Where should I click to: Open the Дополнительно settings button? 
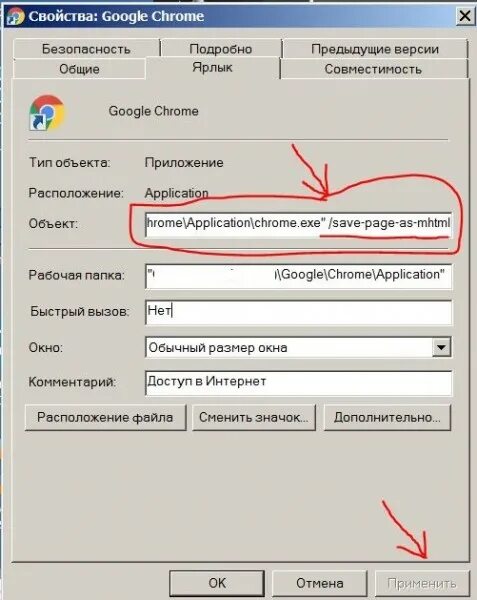(x=387, y=417)
